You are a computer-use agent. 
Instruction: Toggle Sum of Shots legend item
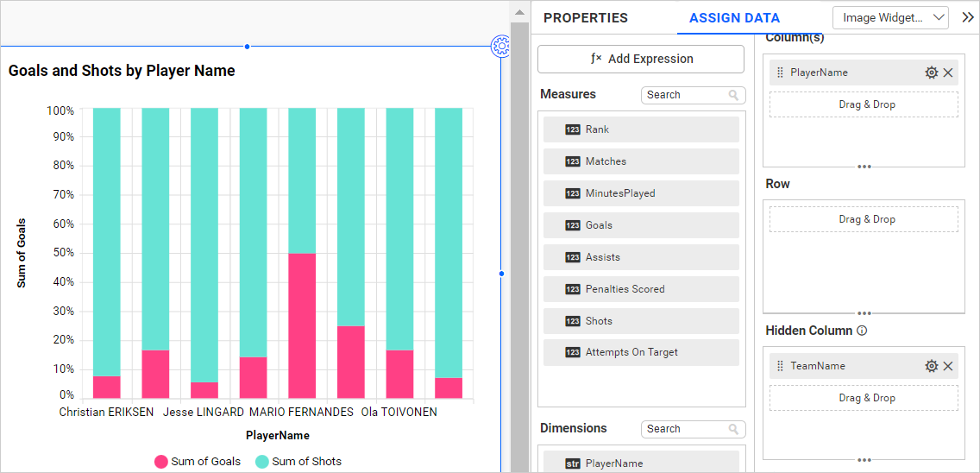tap(298, 462)
